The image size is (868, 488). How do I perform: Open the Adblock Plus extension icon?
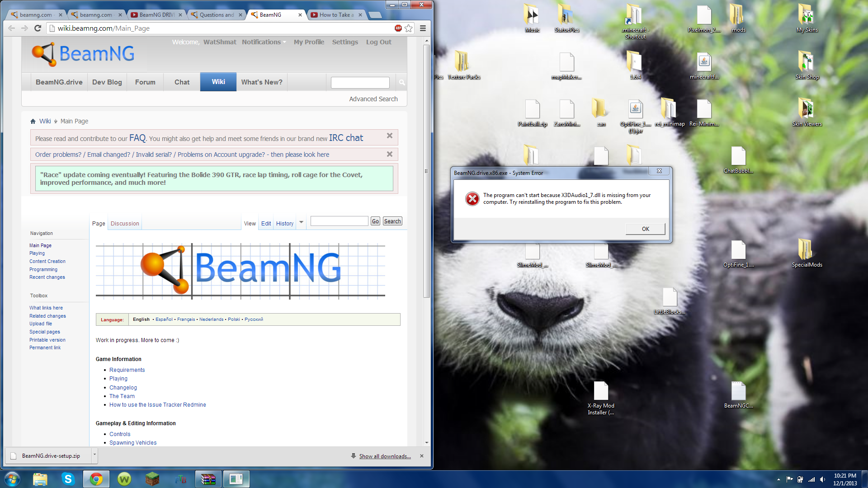point(398,28)
